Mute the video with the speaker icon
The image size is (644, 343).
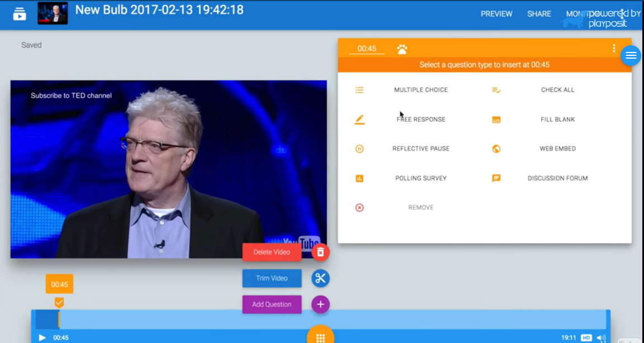coord(601,337)
